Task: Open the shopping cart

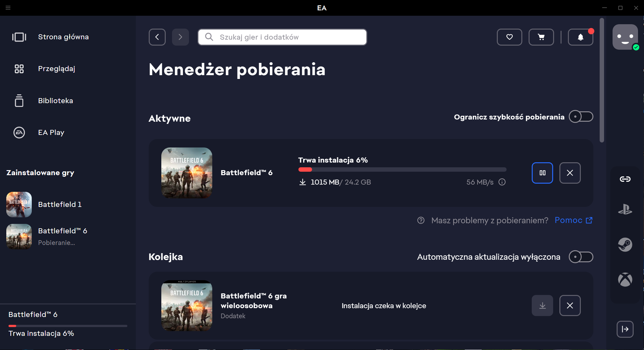Action: pyautogui.click(x=541, y=37)
